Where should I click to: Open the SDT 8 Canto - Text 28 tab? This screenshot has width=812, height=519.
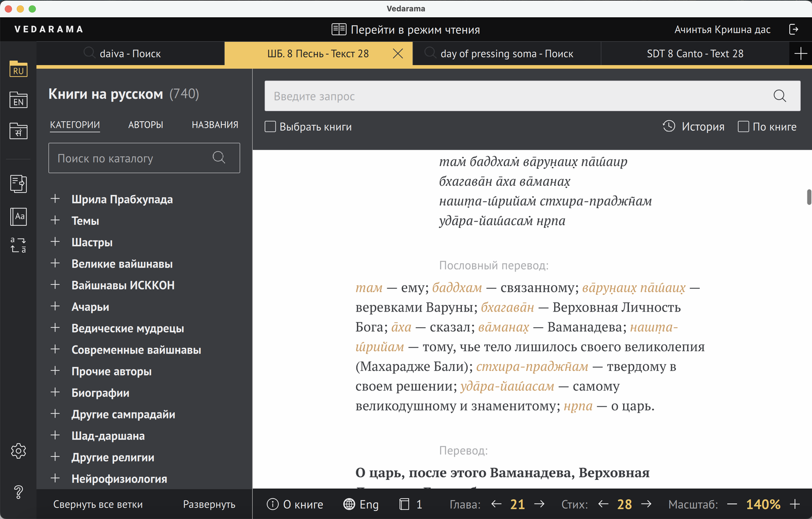coord(695,54)
